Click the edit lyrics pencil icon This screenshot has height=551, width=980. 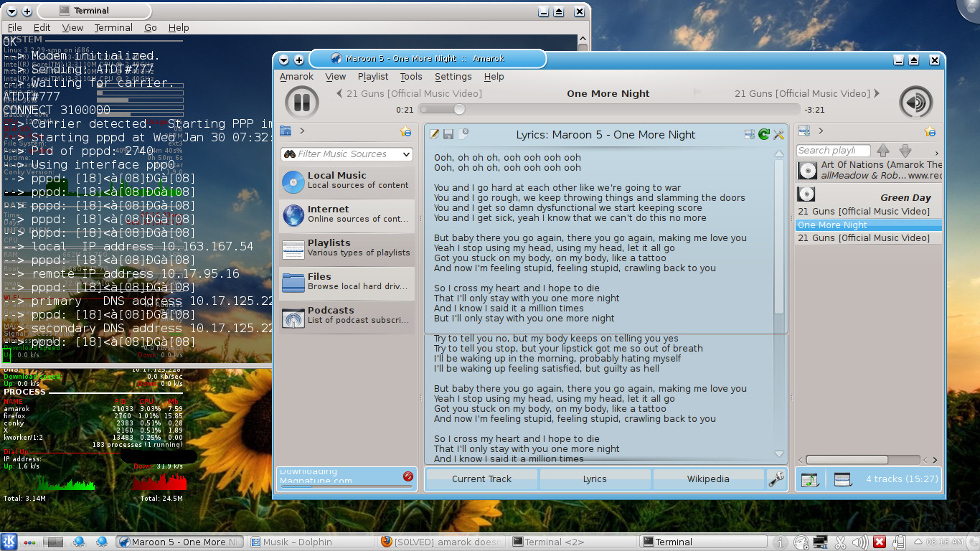[x=434, y=134]
